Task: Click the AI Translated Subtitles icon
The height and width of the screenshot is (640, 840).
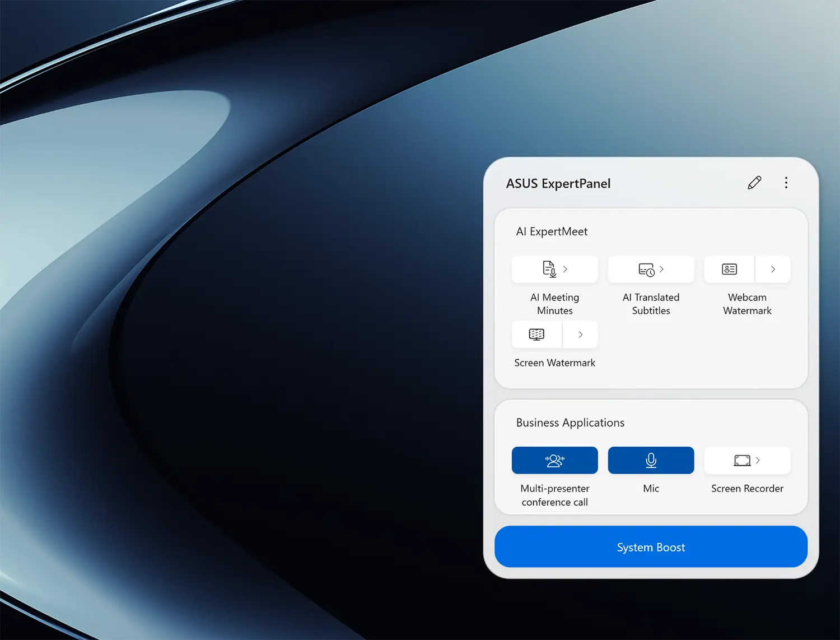Action: [x=646, y=270]
